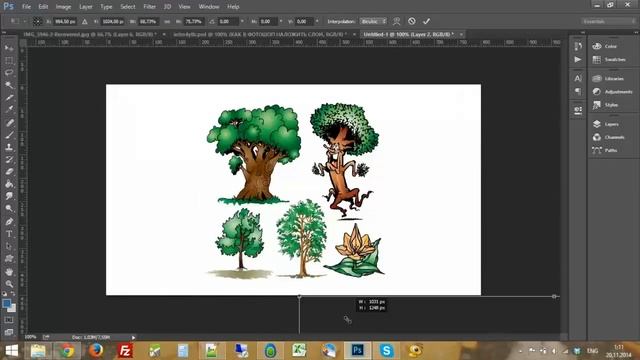Click the foreground color swatch

pyautogui.click(x=6, y=303)
